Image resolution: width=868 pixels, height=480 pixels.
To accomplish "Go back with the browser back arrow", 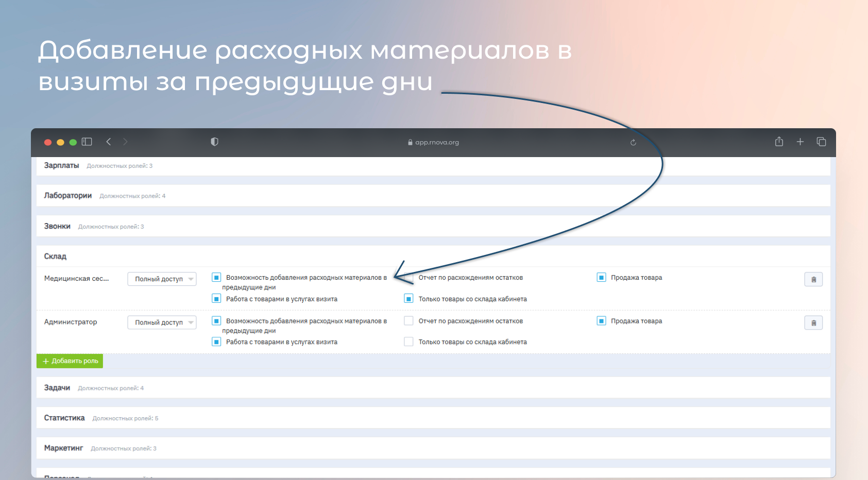I will 109,142.
